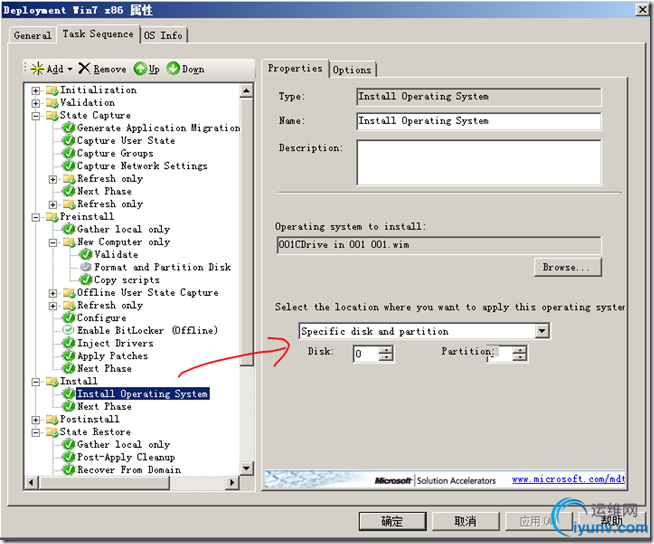Click the 取消 (Cancel) button
654x544 pixels.
pyautogui.click(x=465, y=521)
